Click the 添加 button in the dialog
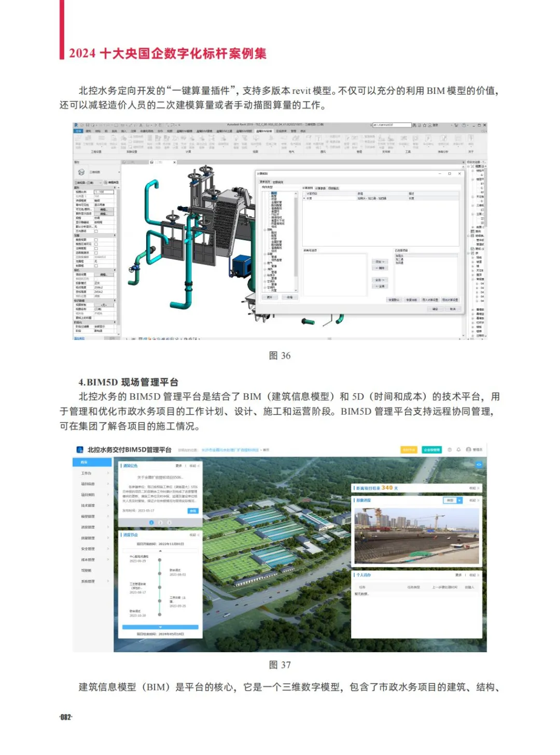 [380, 262]
